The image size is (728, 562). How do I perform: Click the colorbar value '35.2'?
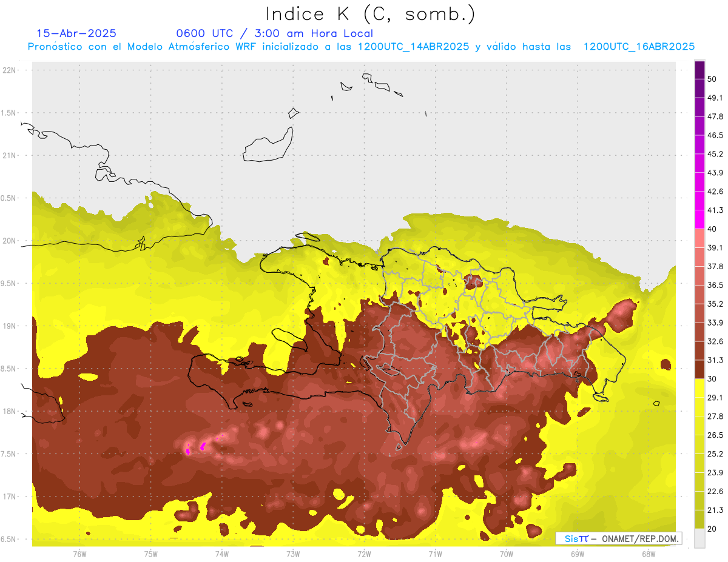pyautogui.click(x=715, y=304)
